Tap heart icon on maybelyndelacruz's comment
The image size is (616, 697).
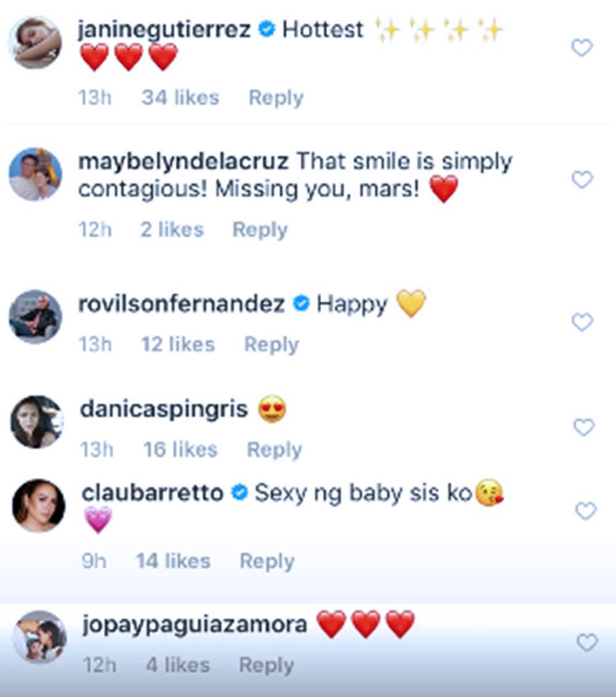coord(582,179)
